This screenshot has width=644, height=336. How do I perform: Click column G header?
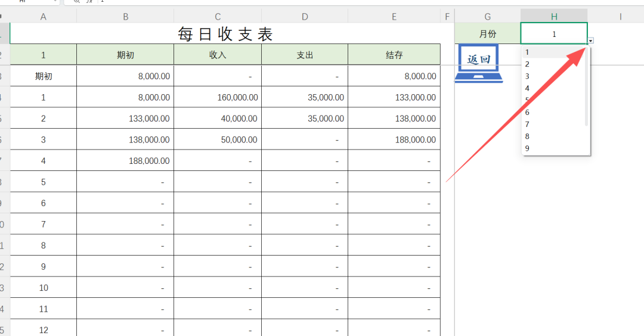pyautogui.click(x=488, y=17)
